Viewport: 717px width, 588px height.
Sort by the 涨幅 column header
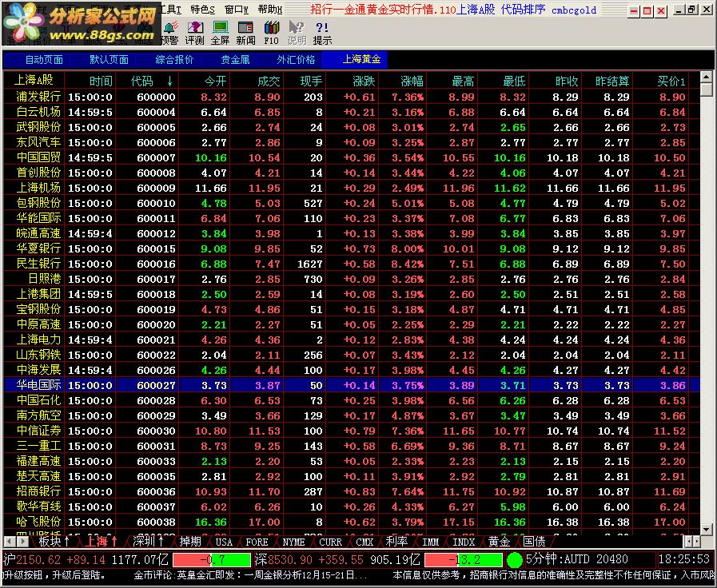tap(412, 81)
